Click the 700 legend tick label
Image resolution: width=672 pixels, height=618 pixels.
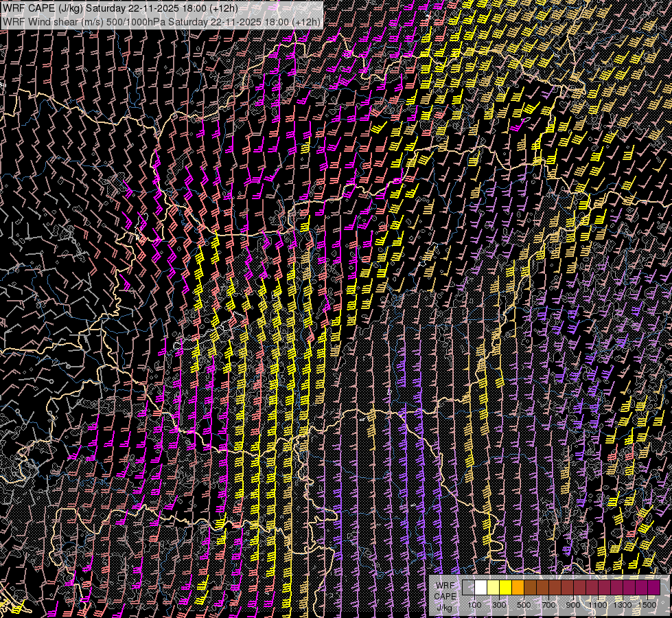coord(548,605)
